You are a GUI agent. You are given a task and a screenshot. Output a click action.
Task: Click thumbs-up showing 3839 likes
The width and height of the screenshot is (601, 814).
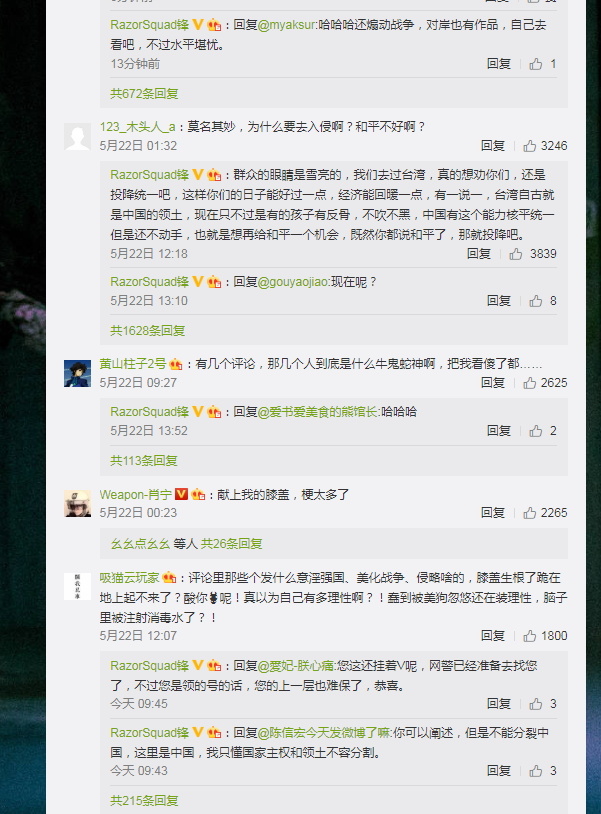[515, 254]
